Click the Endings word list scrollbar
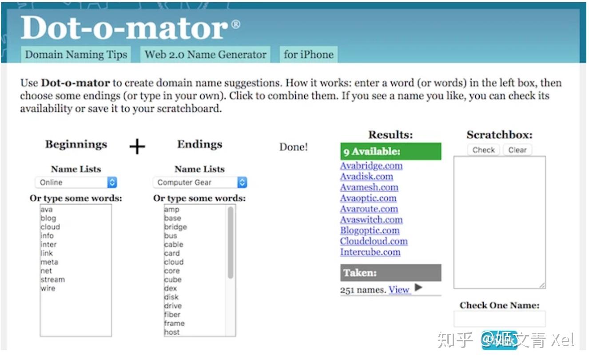The height and width of the screenshot is (364, 589). point(231,243)
